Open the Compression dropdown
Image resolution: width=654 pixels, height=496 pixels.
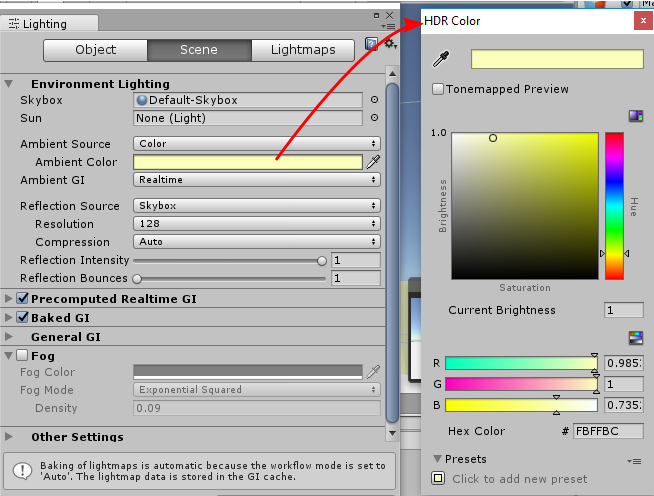click(x=257, y=242)
